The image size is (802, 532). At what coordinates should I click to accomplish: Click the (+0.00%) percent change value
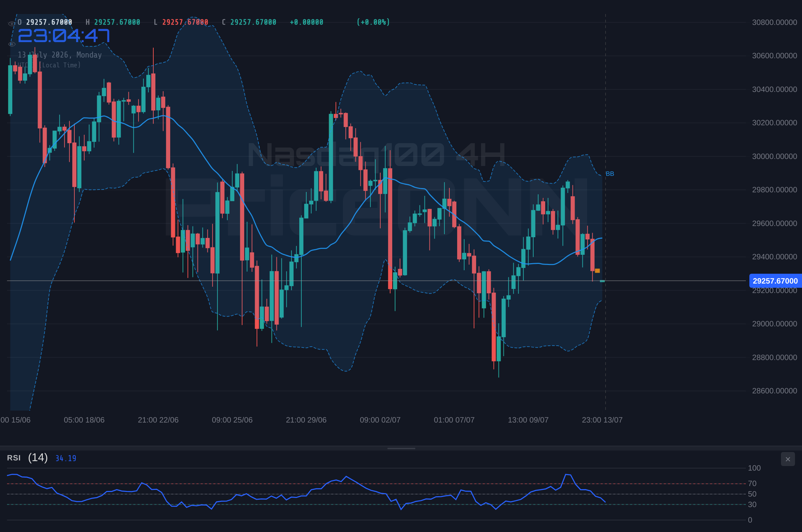pos(373,22)
